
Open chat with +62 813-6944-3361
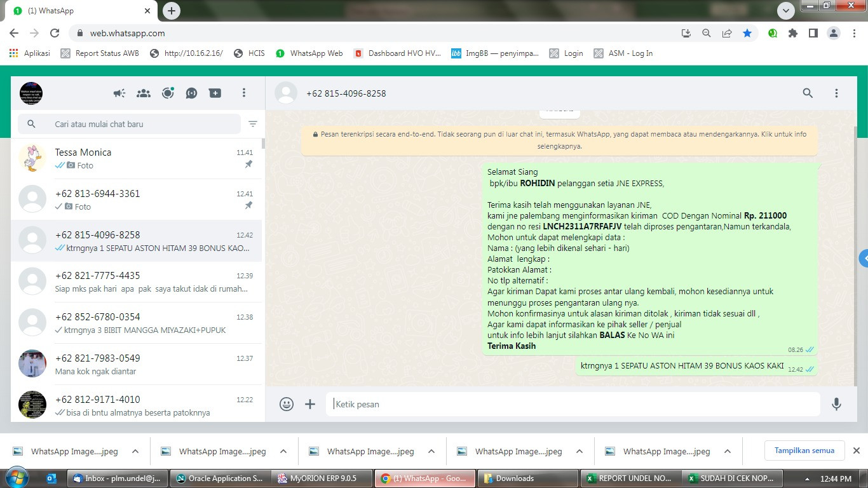click(137, 200)
